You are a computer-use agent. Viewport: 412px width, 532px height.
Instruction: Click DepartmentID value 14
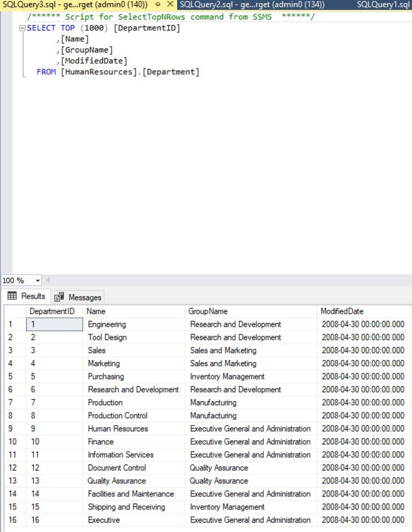point(54,494)
